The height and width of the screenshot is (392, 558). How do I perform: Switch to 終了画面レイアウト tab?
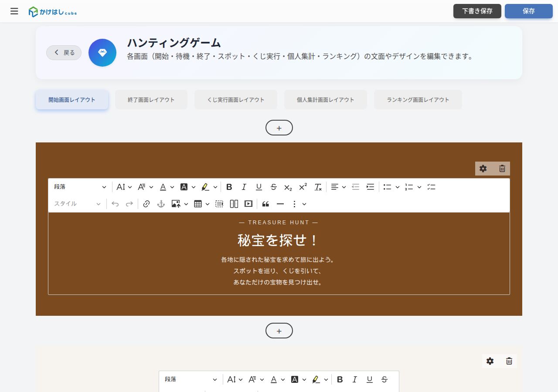(x=151, y=100)
